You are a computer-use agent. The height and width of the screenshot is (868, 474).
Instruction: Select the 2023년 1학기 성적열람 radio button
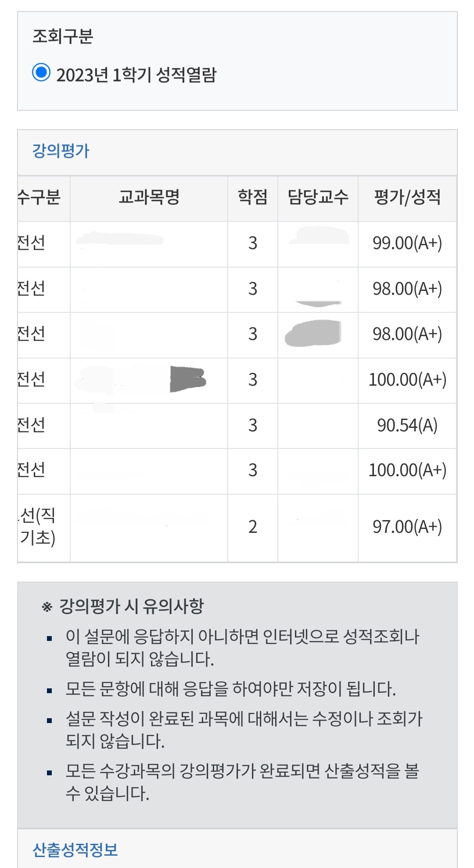pos(41,72)
